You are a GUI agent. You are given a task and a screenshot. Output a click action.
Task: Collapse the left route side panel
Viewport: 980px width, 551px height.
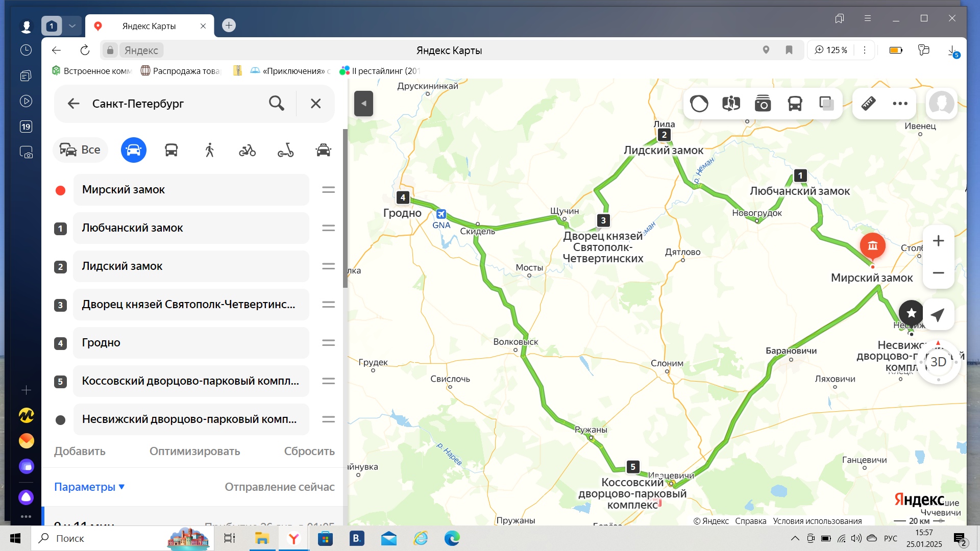(x=363, y=104)
